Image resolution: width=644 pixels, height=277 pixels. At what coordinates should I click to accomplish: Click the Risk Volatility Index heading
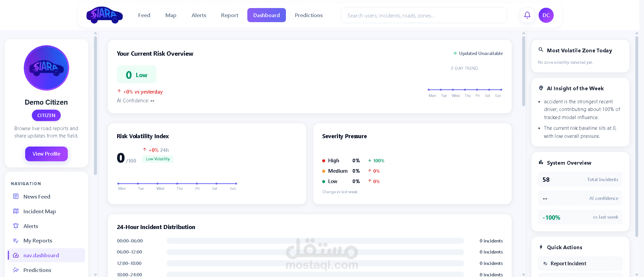pyautogui.click(x=143, y=136)
